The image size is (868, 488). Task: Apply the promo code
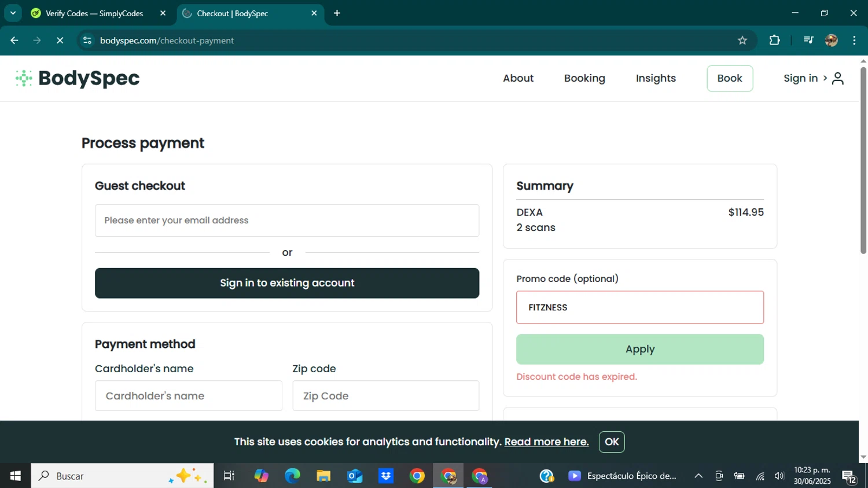pyautogui.click(x=640, y=349)
